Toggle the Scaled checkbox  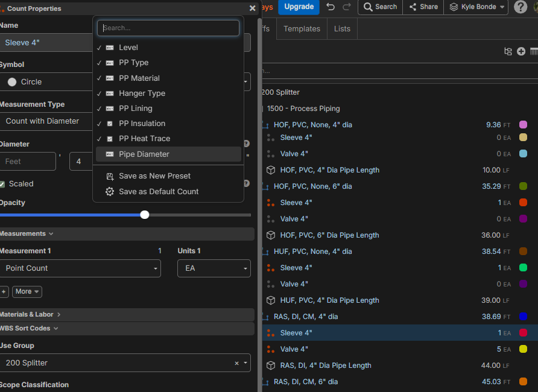[x=3, y=184]
